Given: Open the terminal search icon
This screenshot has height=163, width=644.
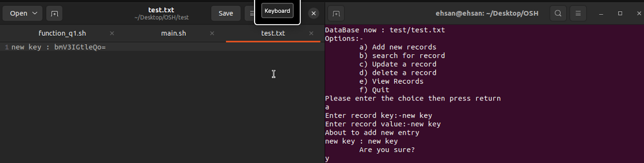Looking at the screenshot, I should (558, 13).
